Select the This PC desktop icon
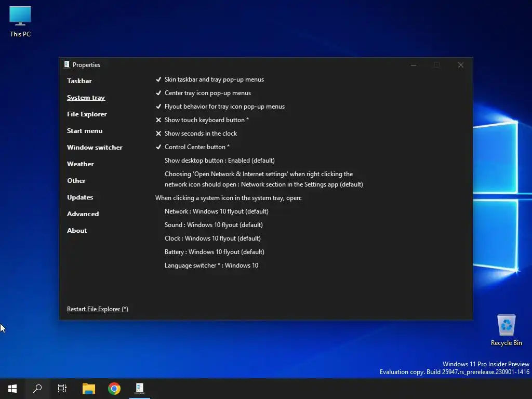Viewport: 532px width, 399px height. click(x=20, y=22)
